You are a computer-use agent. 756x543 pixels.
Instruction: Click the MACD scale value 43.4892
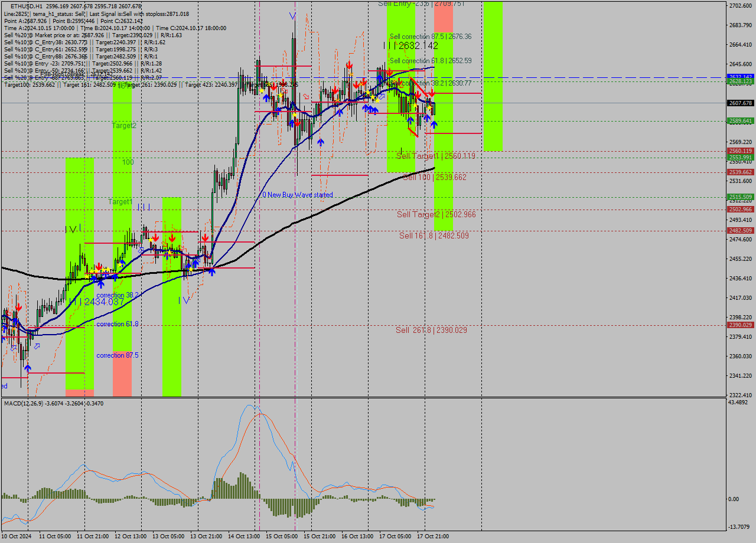coord(739,403)
